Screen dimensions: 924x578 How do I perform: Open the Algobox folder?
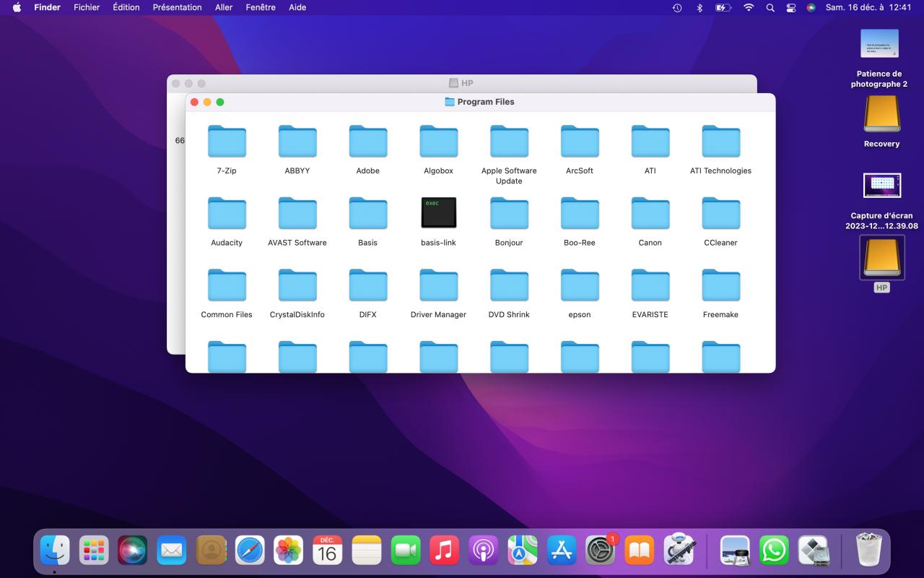(x=439, y=142)
